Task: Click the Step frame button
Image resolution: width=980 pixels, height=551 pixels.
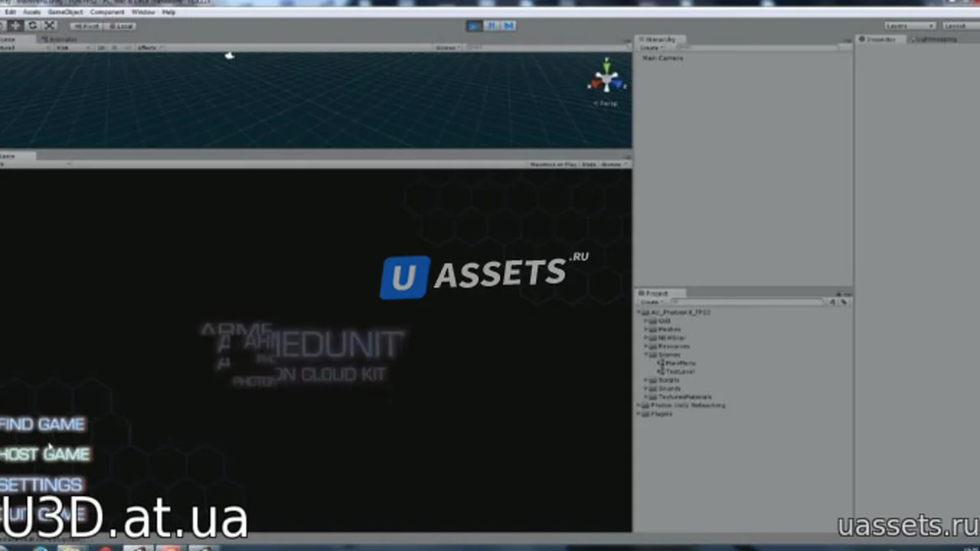Action: coord(508,25)
